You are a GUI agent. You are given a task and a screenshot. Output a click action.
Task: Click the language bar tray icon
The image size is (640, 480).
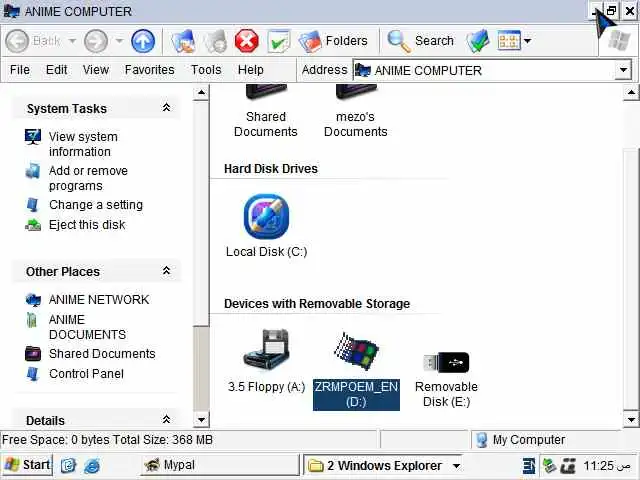[x=529, y=466]
